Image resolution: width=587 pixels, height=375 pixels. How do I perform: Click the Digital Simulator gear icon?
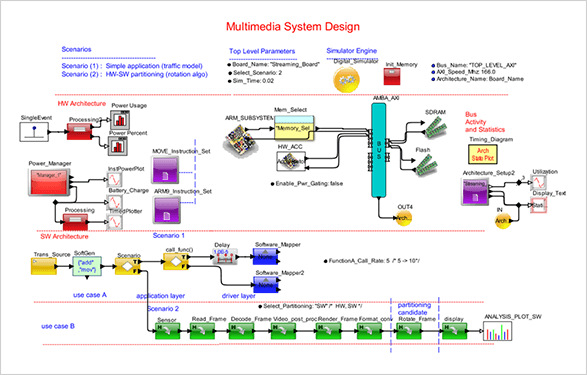(x=346, y=79)
